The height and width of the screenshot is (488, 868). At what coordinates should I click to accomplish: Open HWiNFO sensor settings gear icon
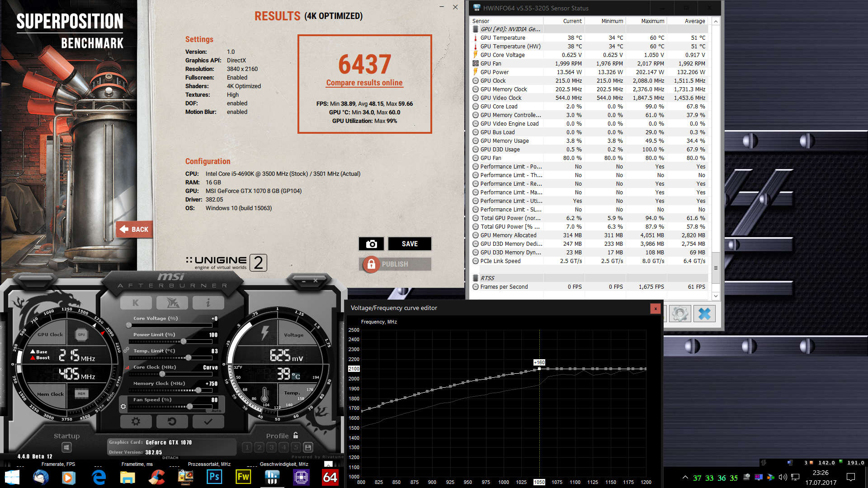coord(680,314)
